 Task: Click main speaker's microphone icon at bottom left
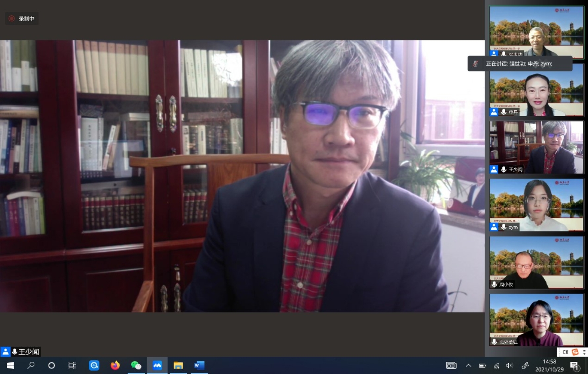(14, 352)
